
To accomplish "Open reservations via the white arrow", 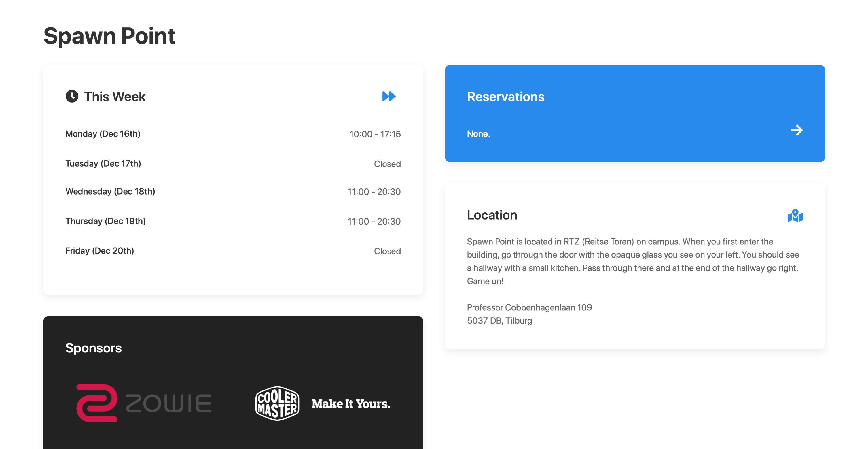I will 797,130.
